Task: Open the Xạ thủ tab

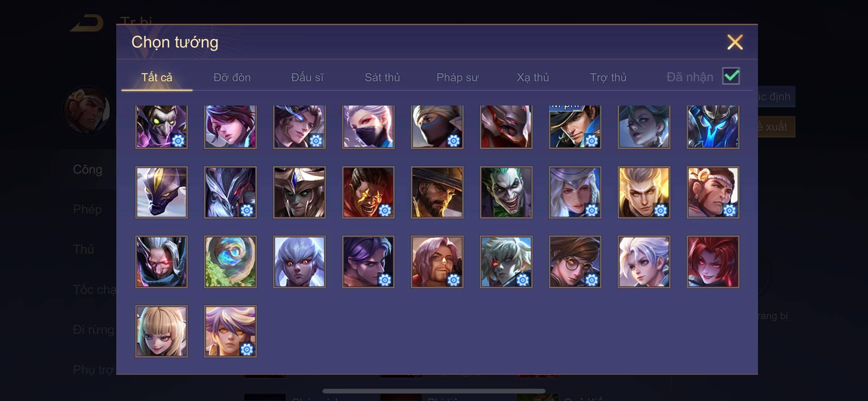Action: [x=533, y=77]
